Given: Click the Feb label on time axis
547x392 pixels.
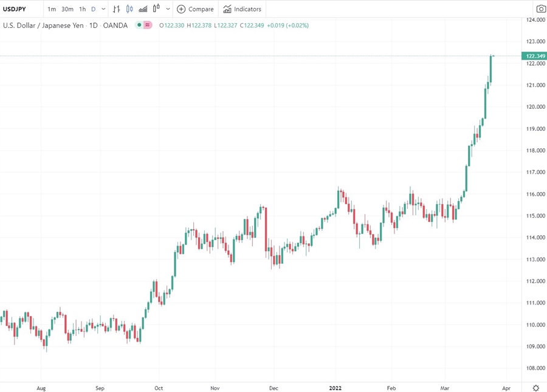Looking at the screenshot, I should point(391,388).
